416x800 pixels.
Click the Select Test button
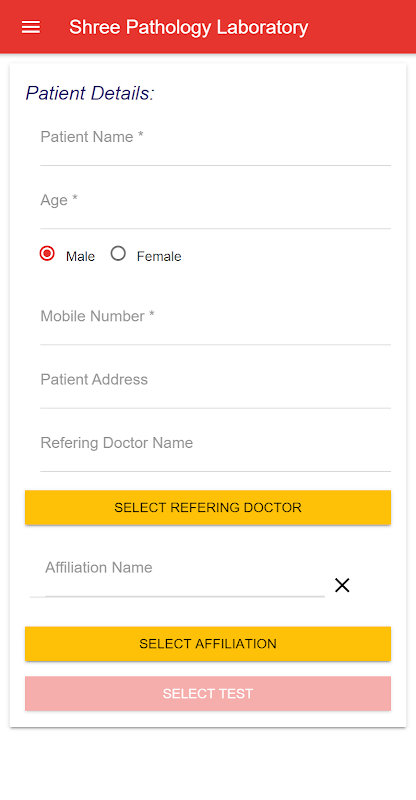pyautogui.click(x=208, y=693)
